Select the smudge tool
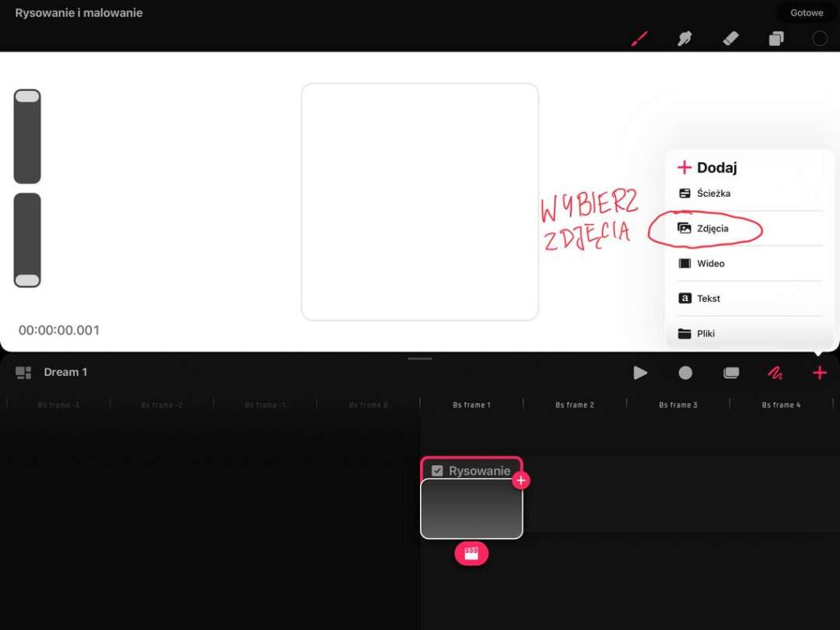 [684, 39]
